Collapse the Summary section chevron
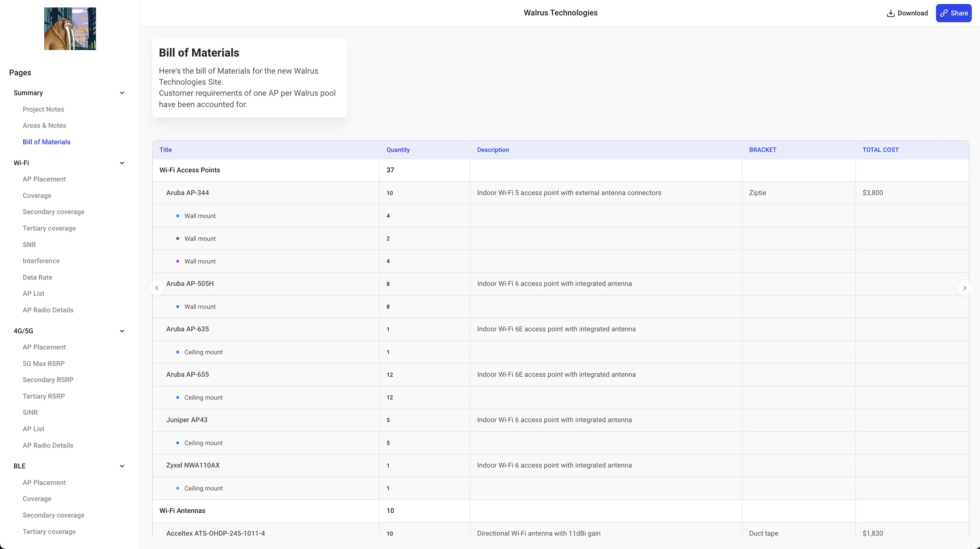The image size is (980, 549). pyautogui.click(x=122, y=93)
